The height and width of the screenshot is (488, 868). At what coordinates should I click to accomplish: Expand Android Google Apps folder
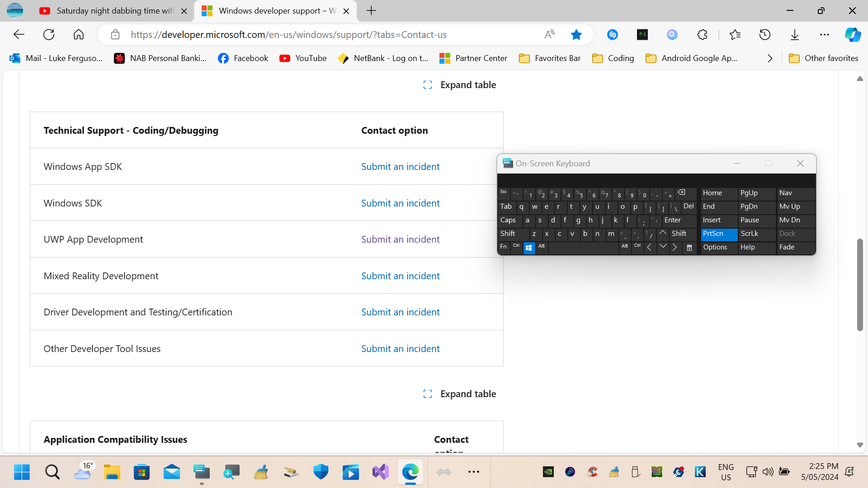[x=692, y=58]
